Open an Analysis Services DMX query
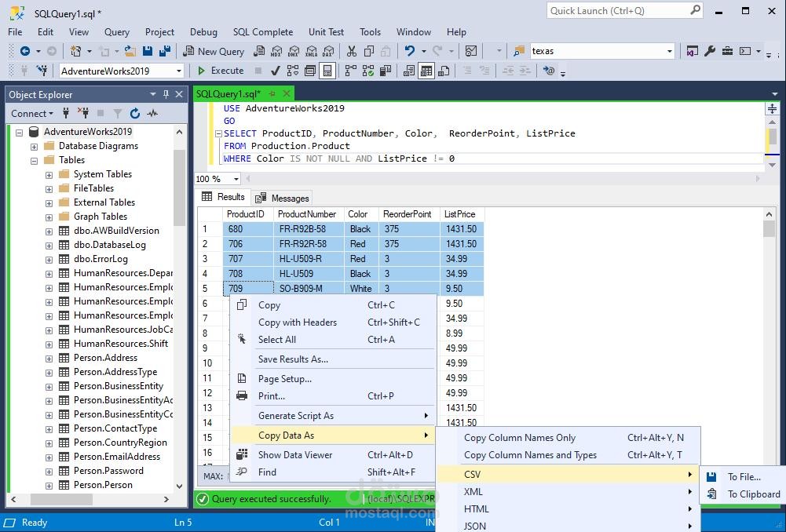This screenshot has width=786, height=532. [x=294, y=51]
